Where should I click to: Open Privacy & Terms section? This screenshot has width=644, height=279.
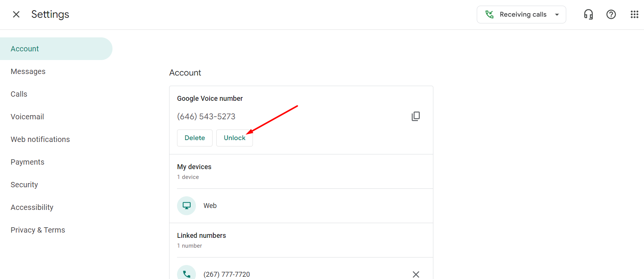click(38, 230)
